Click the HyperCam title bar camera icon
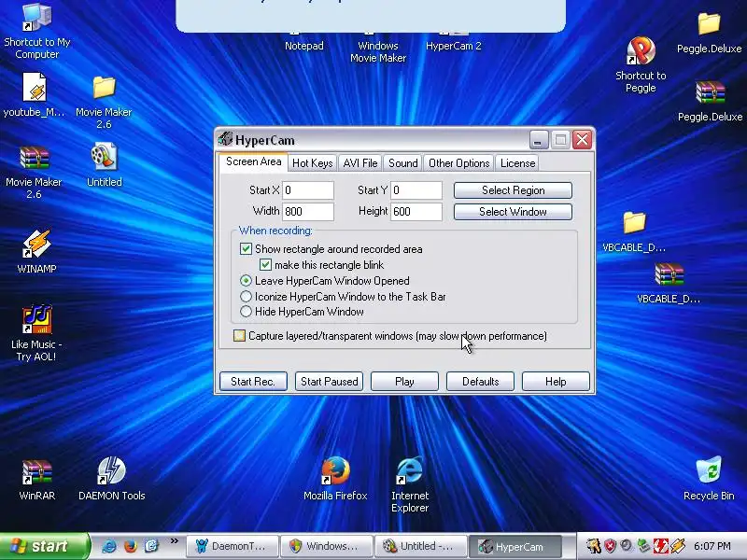 [225, 139]
